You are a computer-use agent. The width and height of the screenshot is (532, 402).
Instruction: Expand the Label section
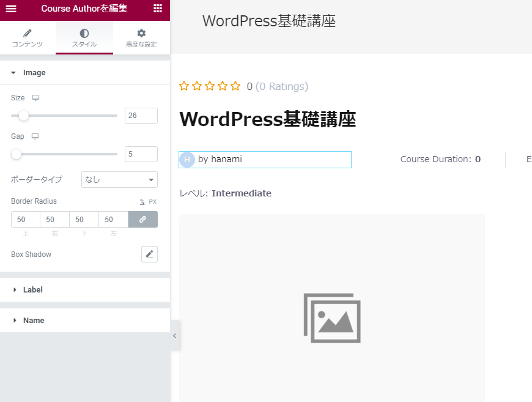pyautogui.click(x=33, y=290)
